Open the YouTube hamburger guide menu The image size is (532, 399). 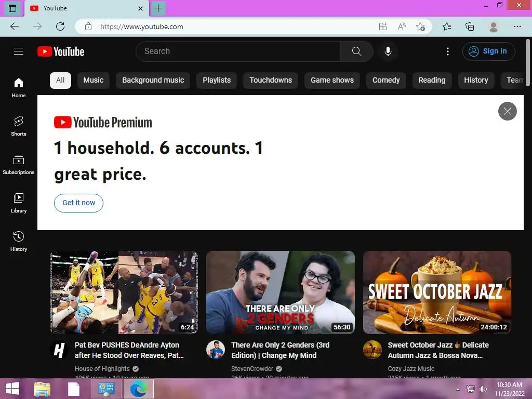(19, 51)
